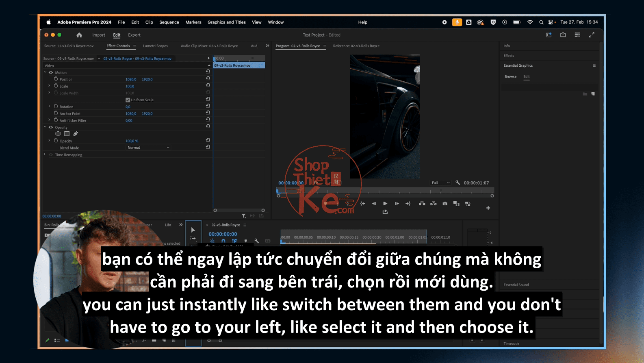This screenshot has width=644, height=363.
Task: Show hidden Source panel tabs overflow arrows
Action: pyautogui.click(x=267, y=46)
